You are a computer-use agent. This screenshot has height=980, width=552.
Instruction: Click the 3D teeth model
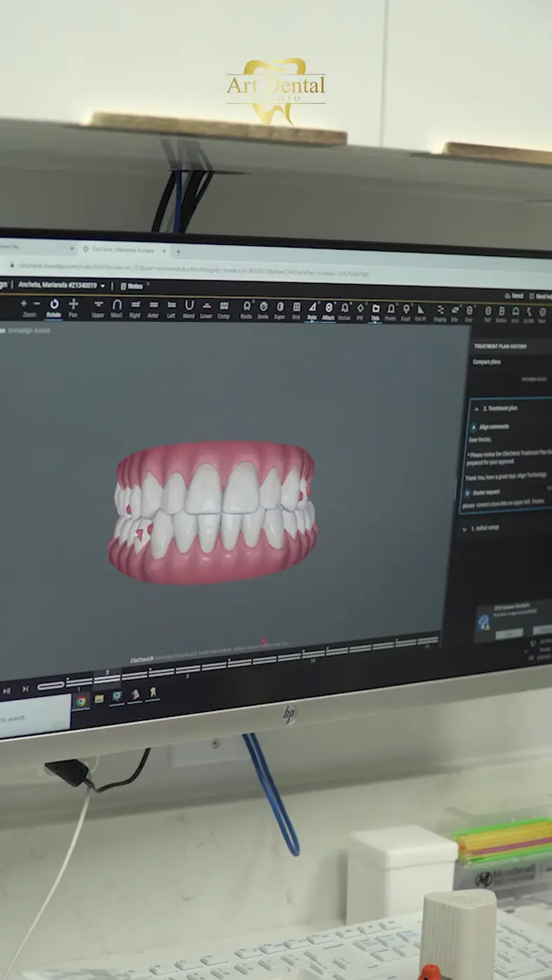pos(212,512)
